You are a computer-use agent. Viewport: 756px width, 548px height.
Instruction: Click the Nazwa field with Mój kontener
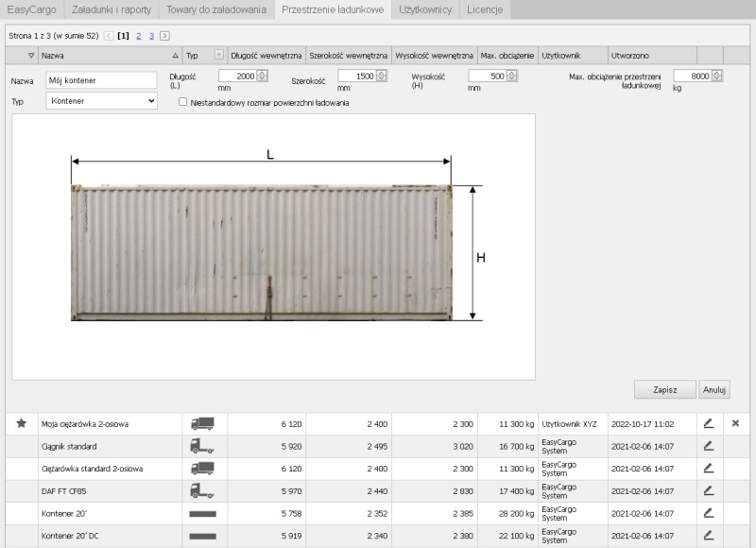100,80
